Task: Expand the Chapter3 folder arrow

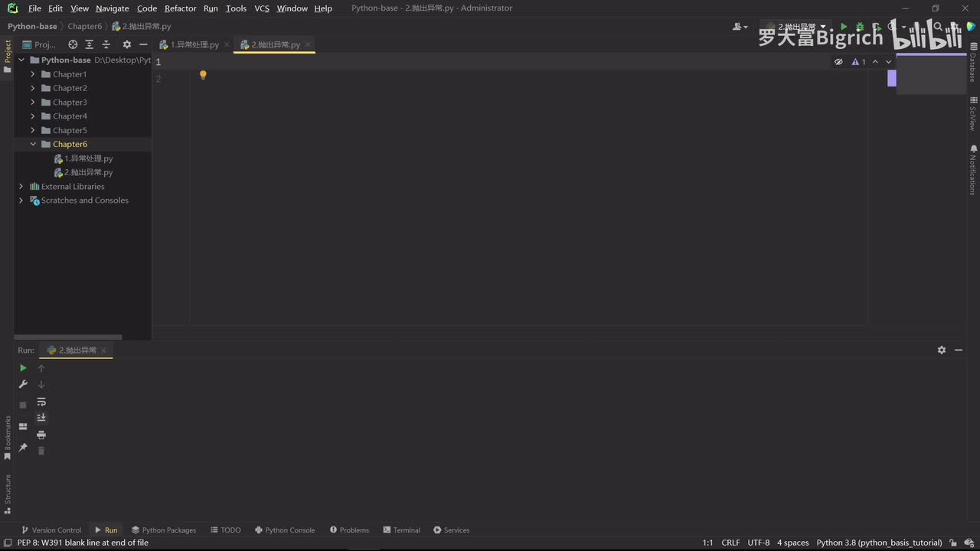Action: 33,102
